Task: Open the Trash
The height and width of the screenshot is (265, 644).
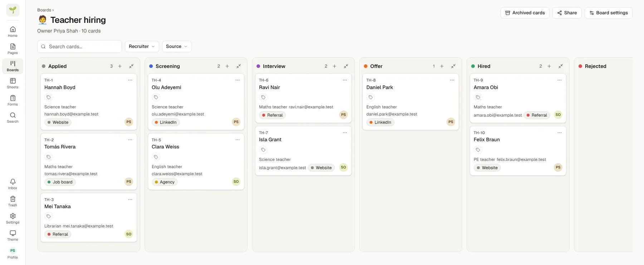Action: coord(13,201)
